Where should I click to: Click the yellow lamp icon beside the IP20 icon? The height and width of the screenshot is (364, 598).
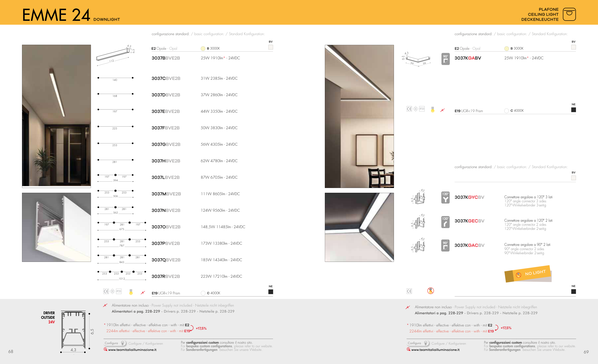[x=131, y=292]
